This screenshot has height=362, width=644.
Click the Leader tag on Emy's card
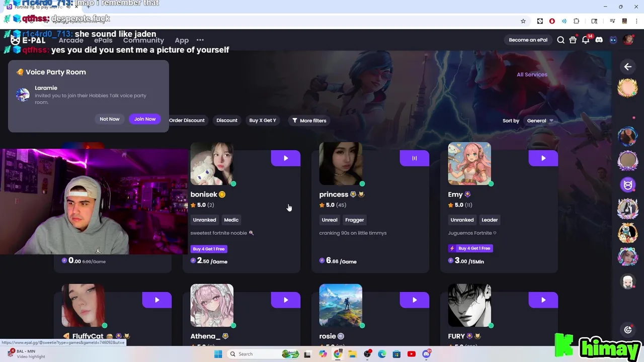[490, 220]
